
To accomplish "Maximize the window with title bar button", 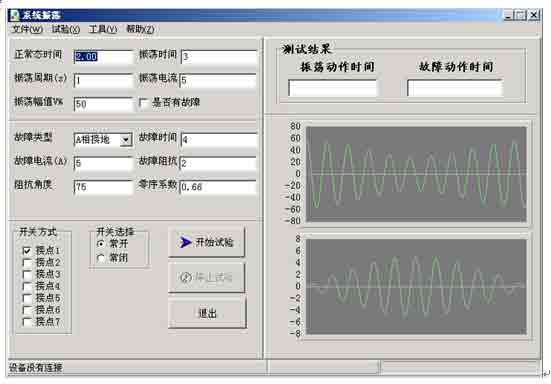I will 520,15.
